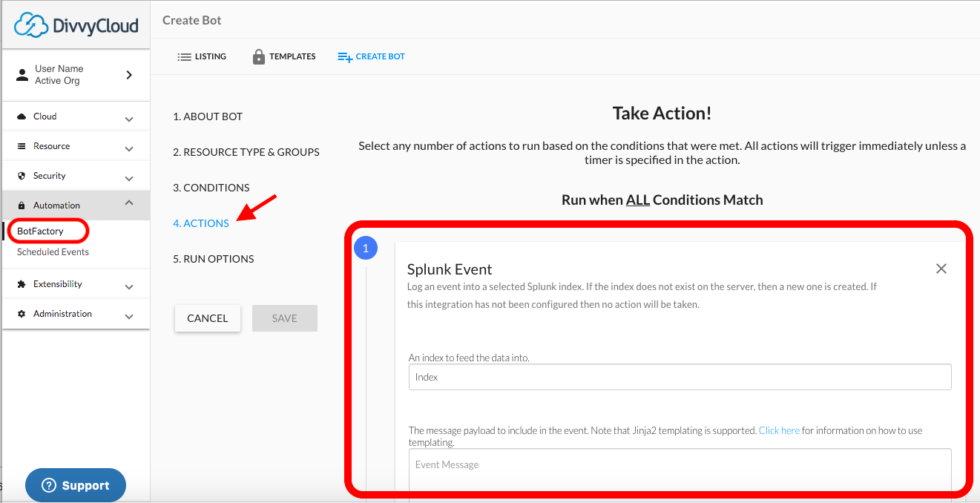Viewport: 980px width, 503px height.
Task: Go to step 5. RUN OPTIONS
Action: [x=214, y=259]
